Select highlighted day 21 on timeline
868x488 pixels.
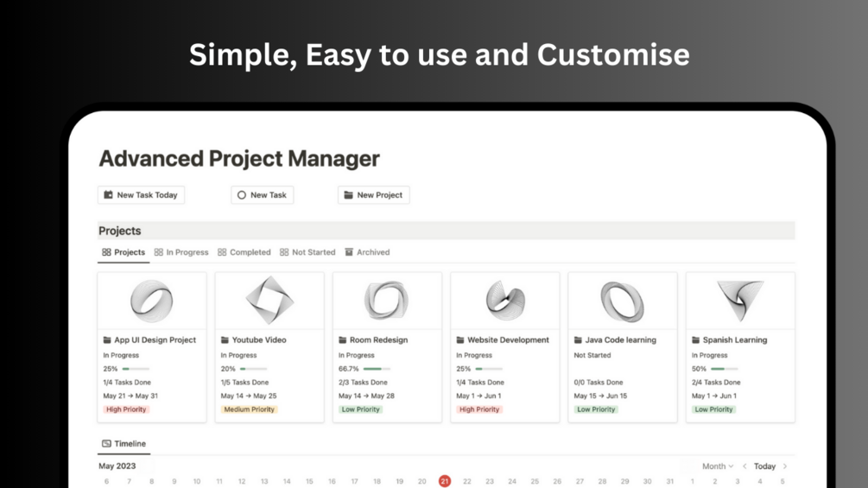(x=445, y=481)
